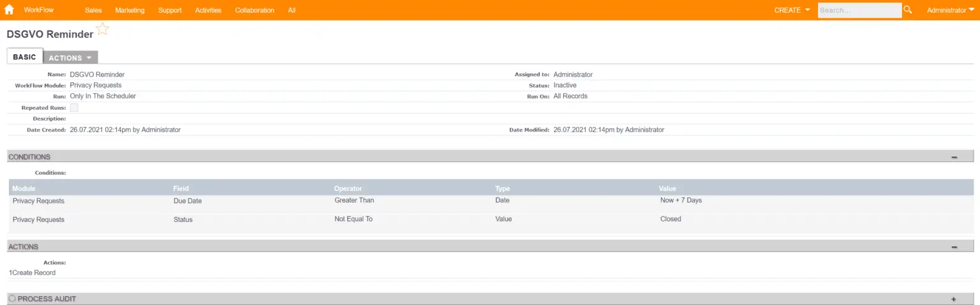Collapse the Conditions panel minus icon
980x305 pixels.
click(954, 157)
